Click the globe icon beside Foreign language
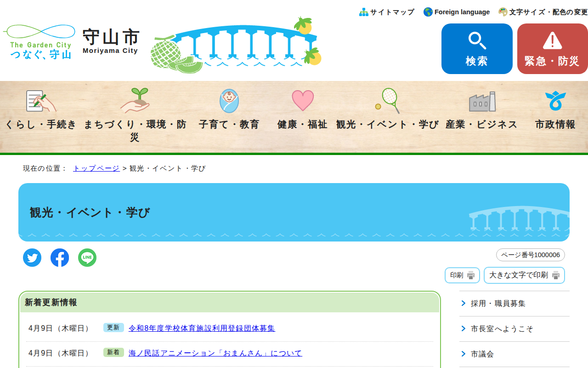Image resolution: width=588 pixels, height=368 pixels. click(x=428, y=12)
